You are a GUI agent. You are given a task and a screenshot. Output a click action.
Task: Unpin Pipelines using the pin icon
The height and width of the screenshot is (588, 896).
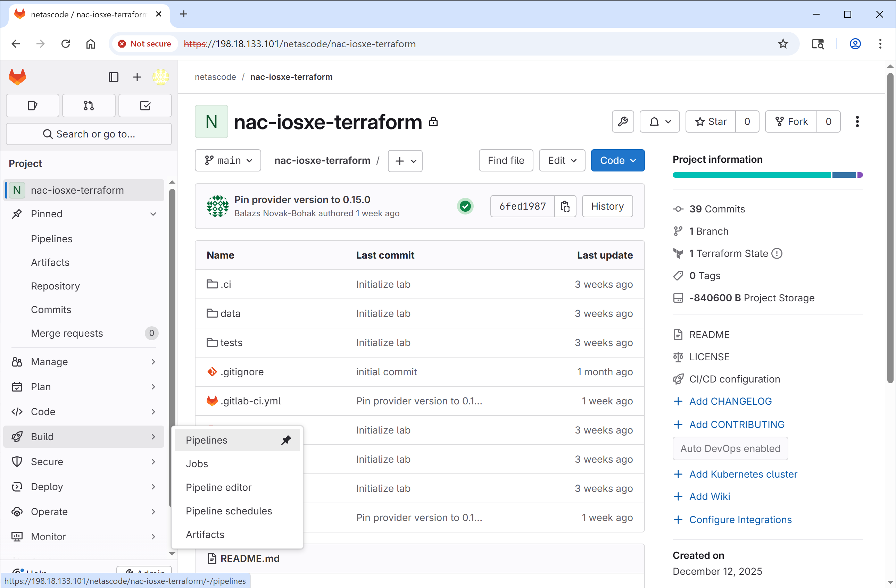pos(286,440)
